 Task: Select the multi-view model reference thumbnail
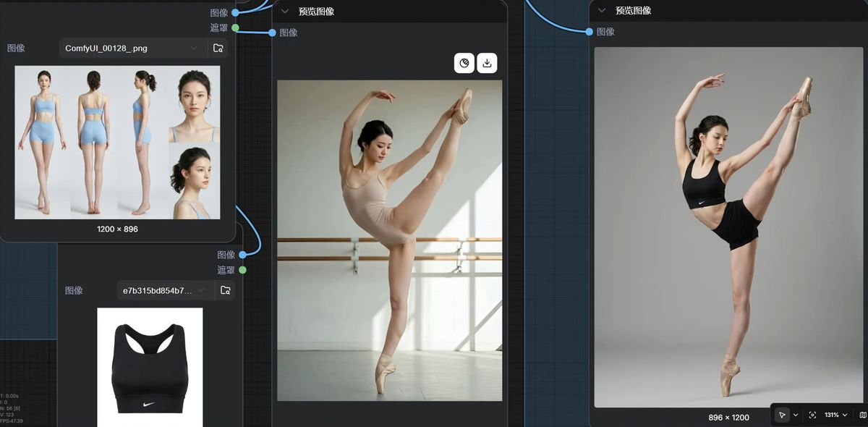point(117,143)
